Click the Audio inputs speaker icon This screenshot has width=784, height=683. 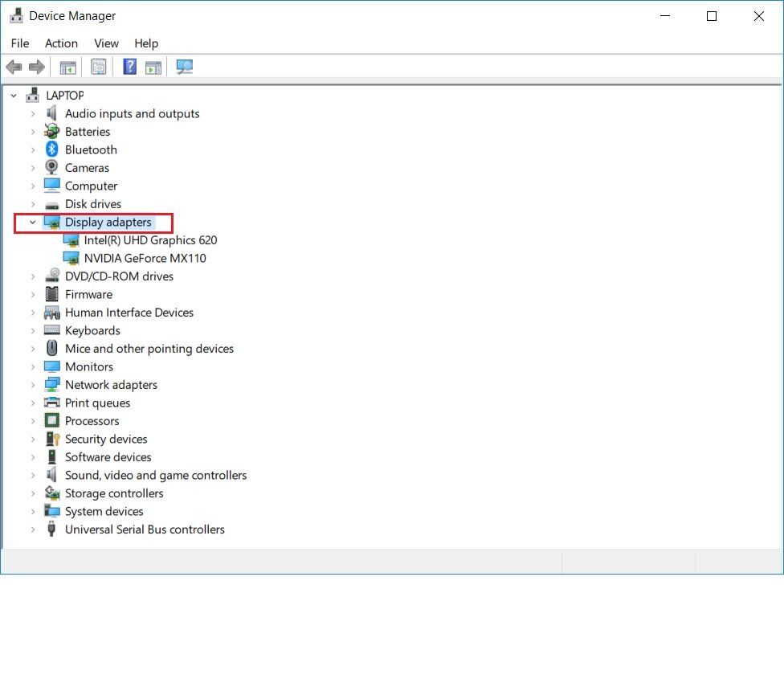tap(51, 113)
